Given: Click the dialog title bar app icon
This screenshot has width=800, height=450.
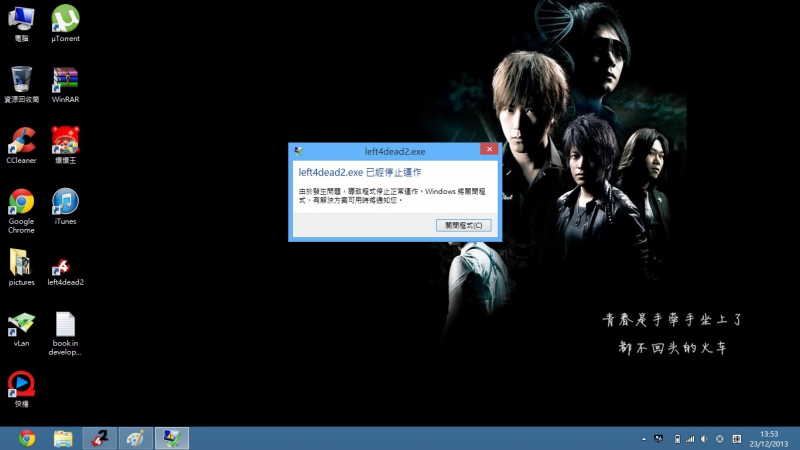Looking at the screenshot, I should (x=299, y=151).
